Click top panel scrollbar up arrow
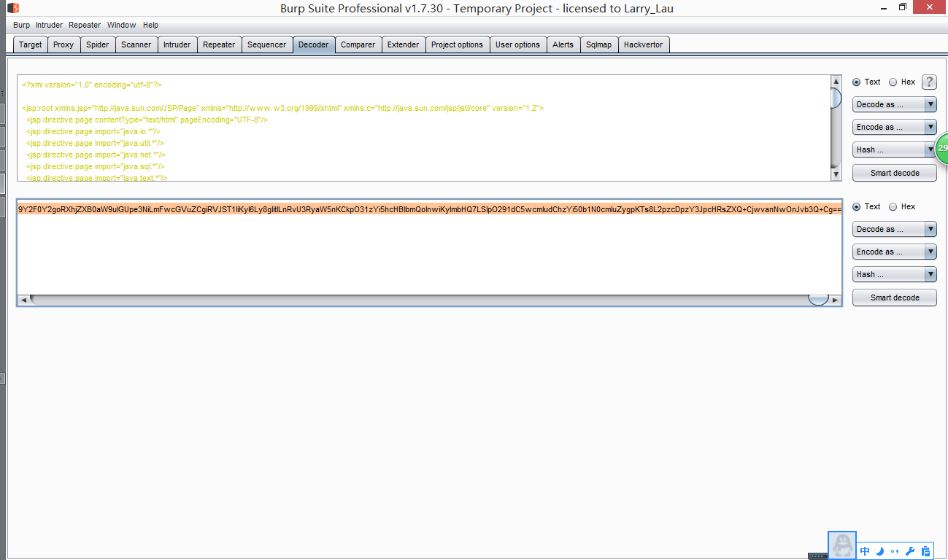948x560 pixels. tap(836, 80)
